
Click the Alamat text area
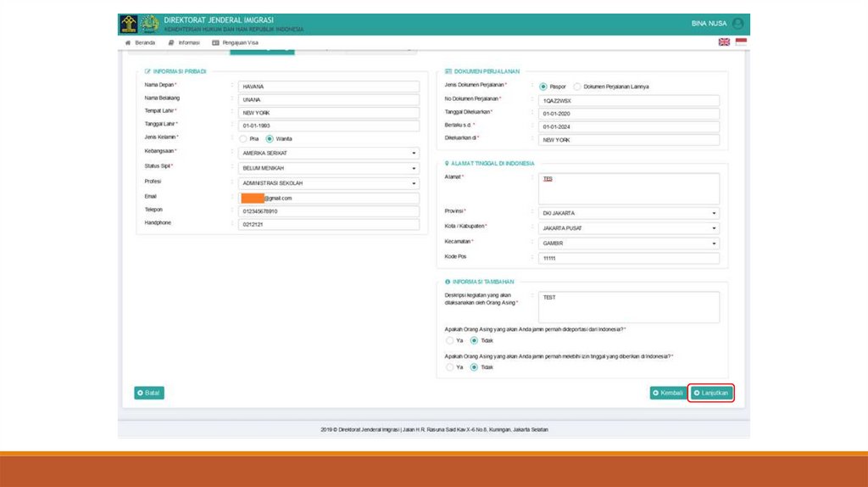click(x=629, y=189)
